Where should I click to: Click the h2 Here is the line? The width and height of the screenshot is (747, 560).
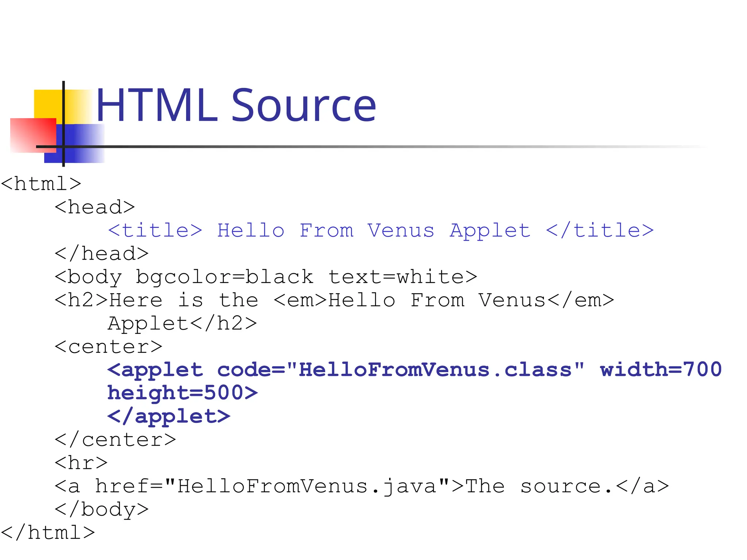pos(334,300)
